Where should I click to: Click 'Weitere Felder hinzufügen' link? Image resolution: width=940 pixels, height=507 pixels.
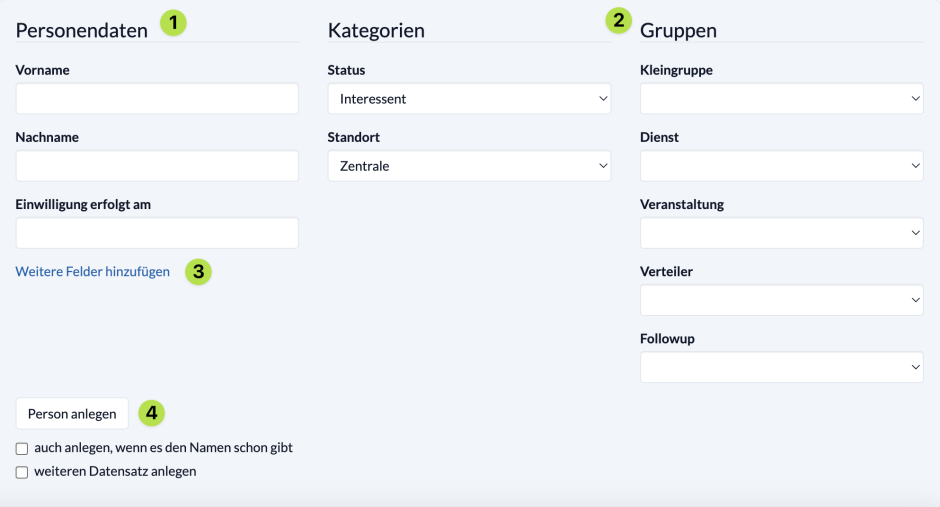92,271
